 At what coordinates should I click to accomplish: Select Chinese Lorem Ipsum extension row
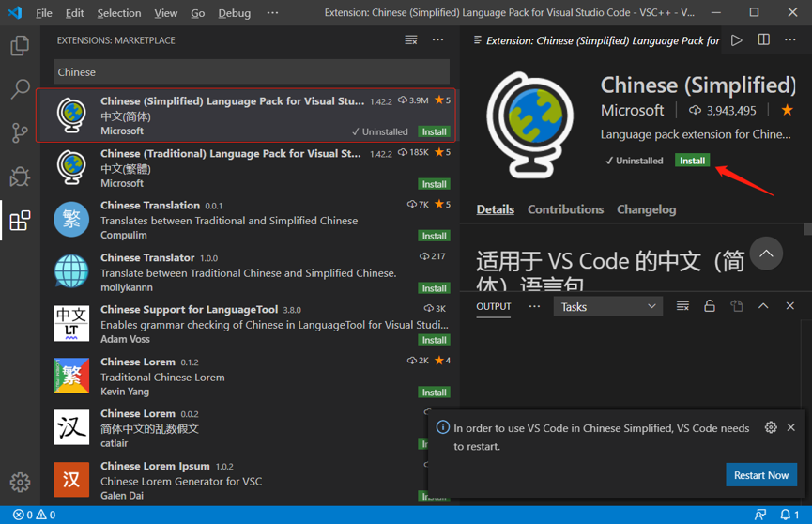pos(248,480)
